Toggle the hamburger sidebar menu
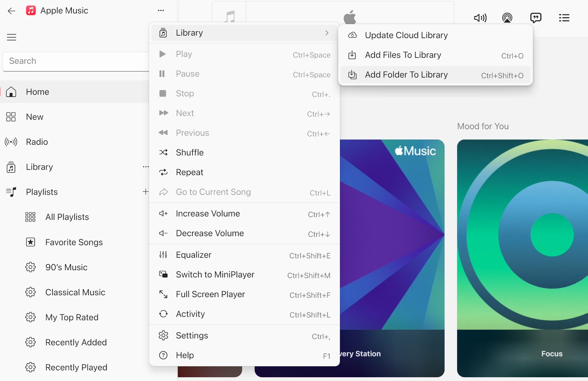Viewport: 588px width, 381px height. tap(12, 37)
